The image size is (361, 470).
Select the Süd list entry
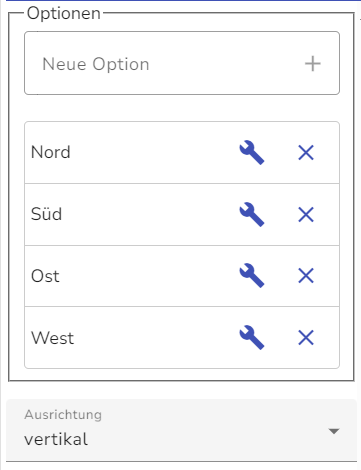tap(182, 214)
